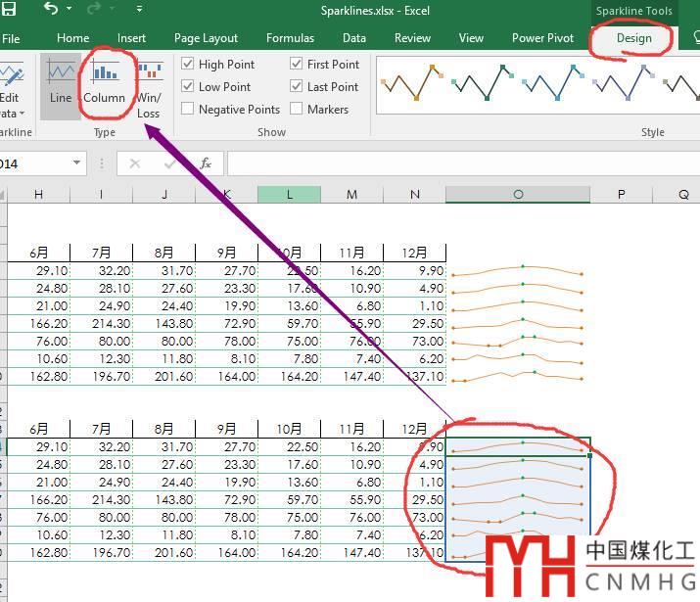The width and height of the screenshot is (700, 602).
Task: Choose the Win/Loss sparkline type
Action: coord(149,88)
